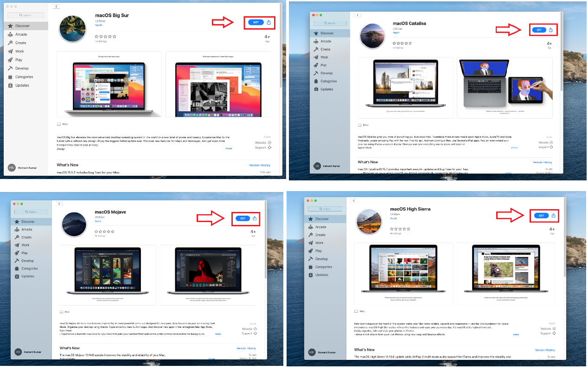Image resolution: width=588 pixels, height=371 pixels.
Task: Expand 'more' on the macOS Catalina description
Action: pos(514,147)
